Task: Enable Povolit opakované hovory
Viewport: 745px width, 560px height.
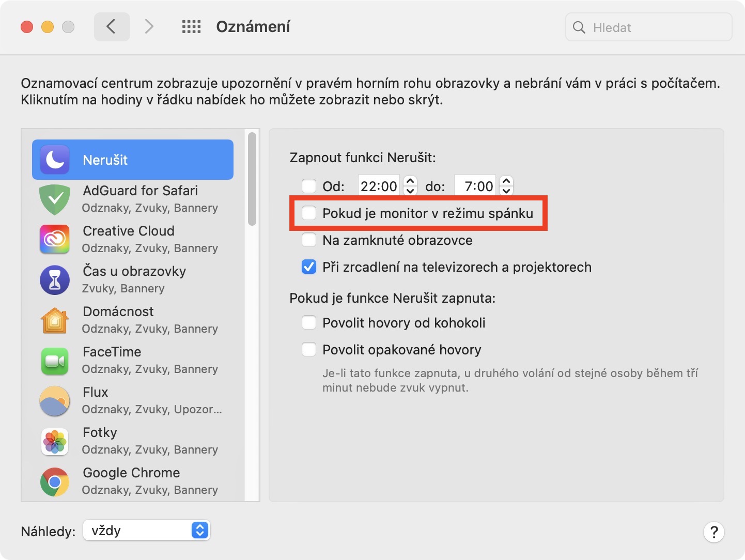Action: click(309, 349)
